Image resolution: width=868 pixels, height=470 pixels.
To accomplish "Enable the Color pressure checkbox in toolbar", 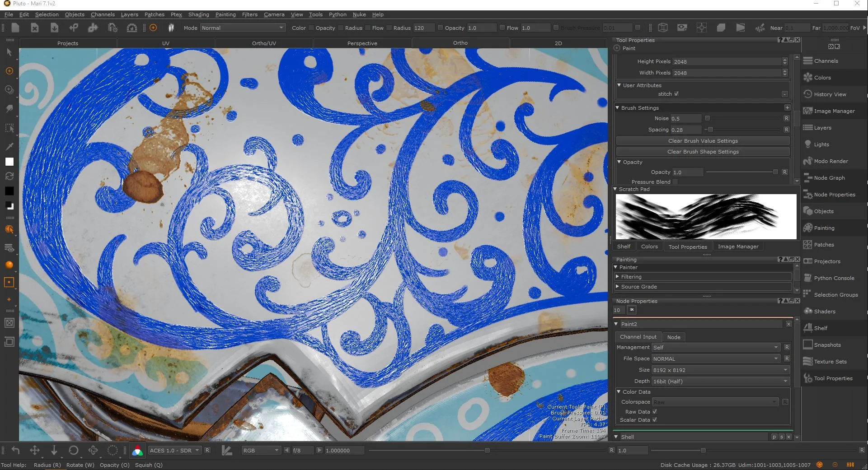I will tap(311, 28).
